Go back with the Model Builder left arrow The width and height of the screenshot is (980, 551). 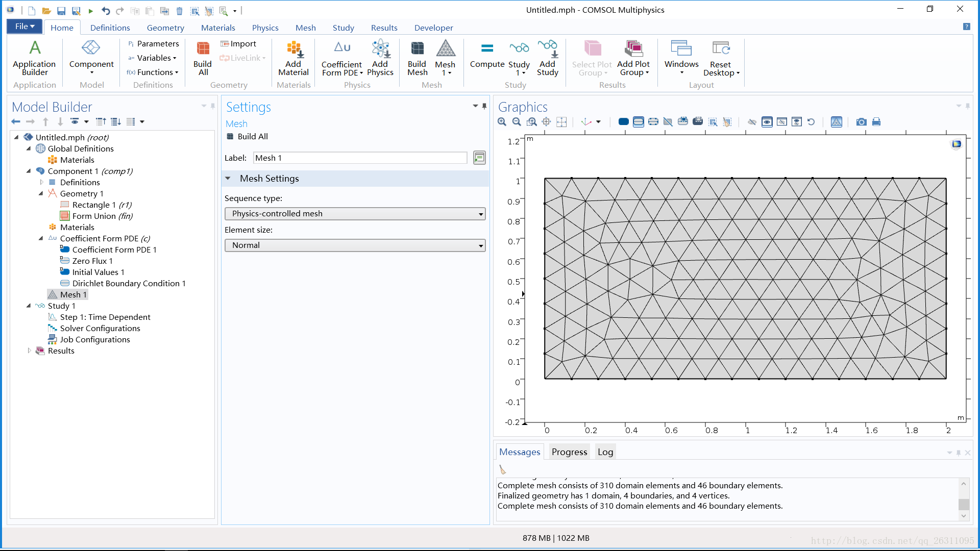click(x=16, y=121)
